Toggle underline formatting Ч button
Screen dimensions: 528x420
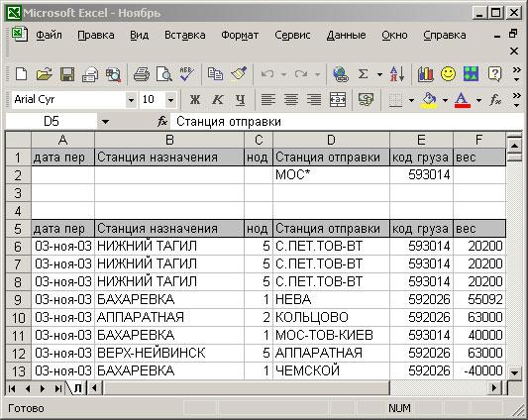[x=240, y=100]
